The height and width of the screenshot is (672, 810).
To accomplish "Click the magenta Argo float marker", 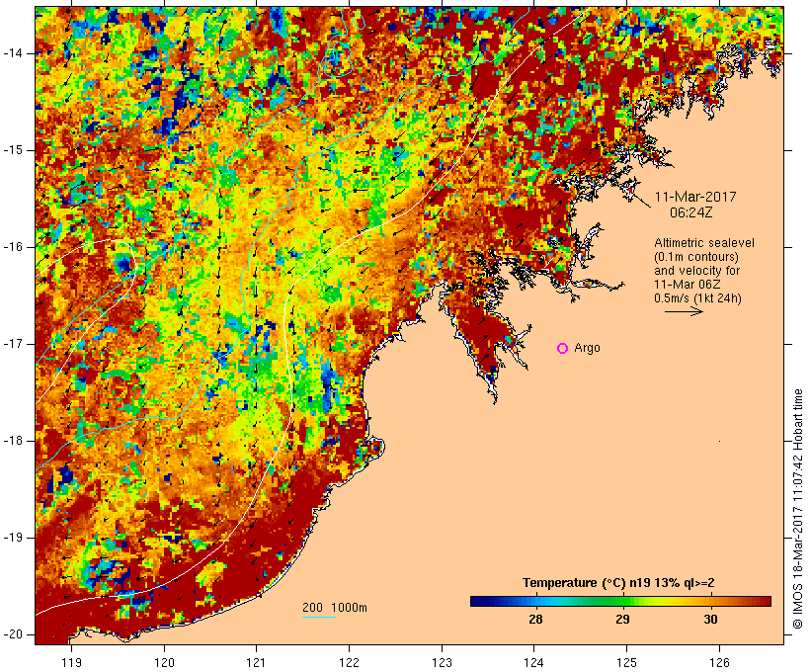I will 563,349.
